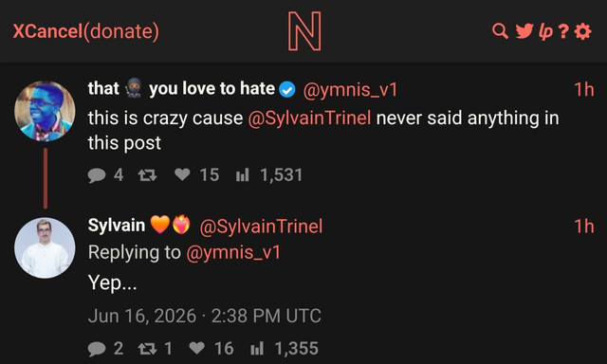Open ymnis_v1's blue-tinted profile avatar

pyautogui.click(x=45, y=111)
